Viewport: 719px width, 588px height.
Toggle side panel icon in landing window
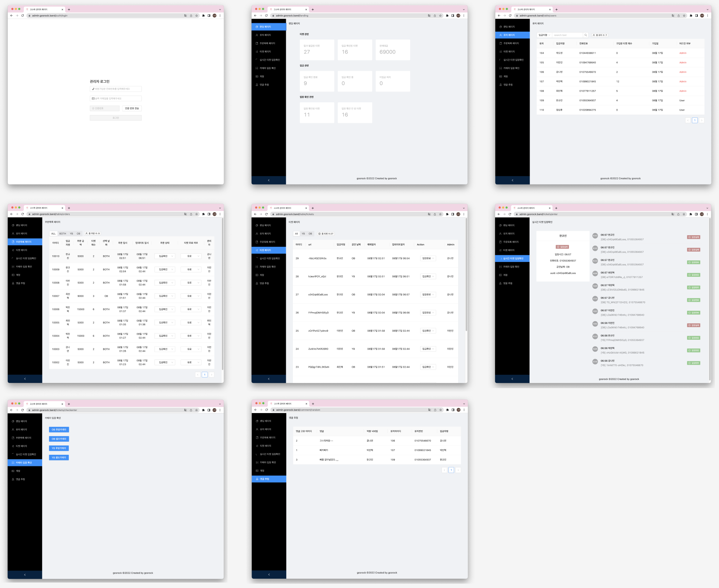coord(453,16)
